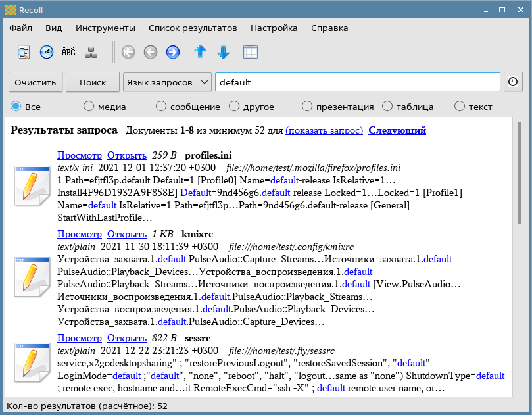Sort results with the up arrow
532x415 pixels.
coord(201,52)
